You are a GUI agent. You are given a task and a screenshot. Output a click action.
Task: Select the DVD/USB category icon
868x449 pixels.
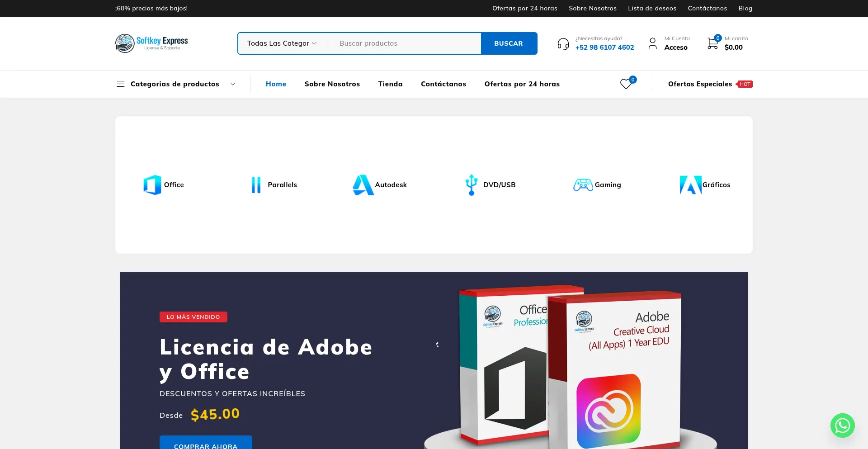[472, 185]
